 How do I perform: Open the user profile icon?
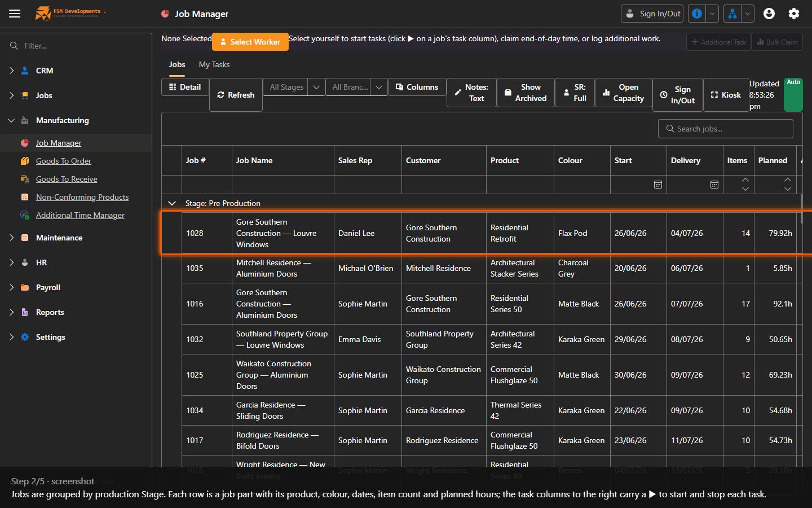(769, 14)
